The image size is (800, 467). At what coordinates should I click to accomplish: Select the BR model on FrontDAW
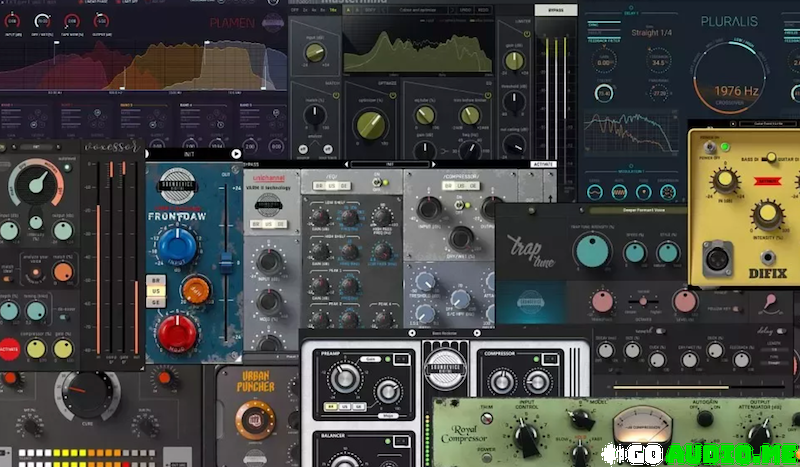156,280
